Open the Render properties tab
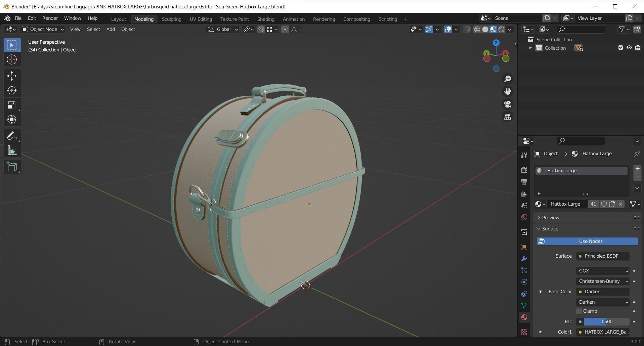Viewport: 644px width, 346px height. pos(524,170)
